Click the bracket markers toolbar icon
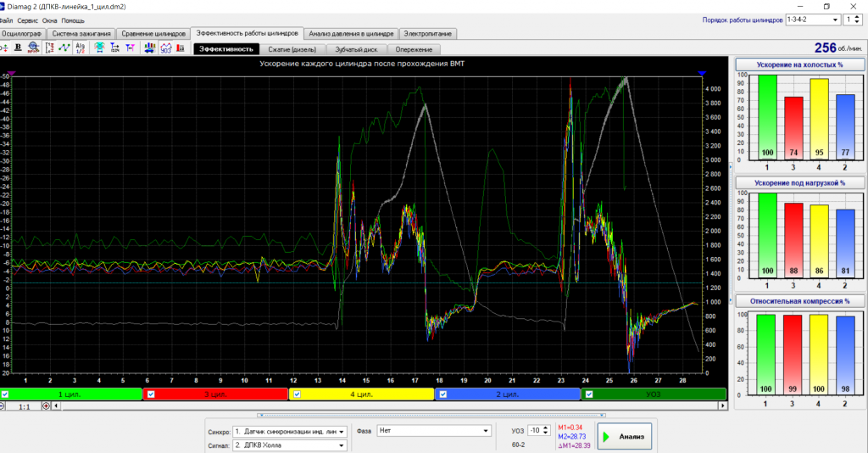 pyautogui.click(x=50, y=48)
